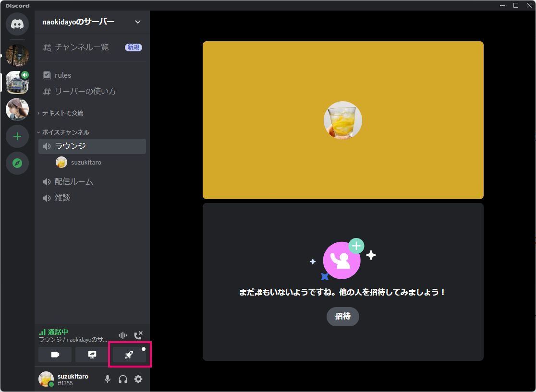Join the 配信ルーム voice channel

pos(92,182)
